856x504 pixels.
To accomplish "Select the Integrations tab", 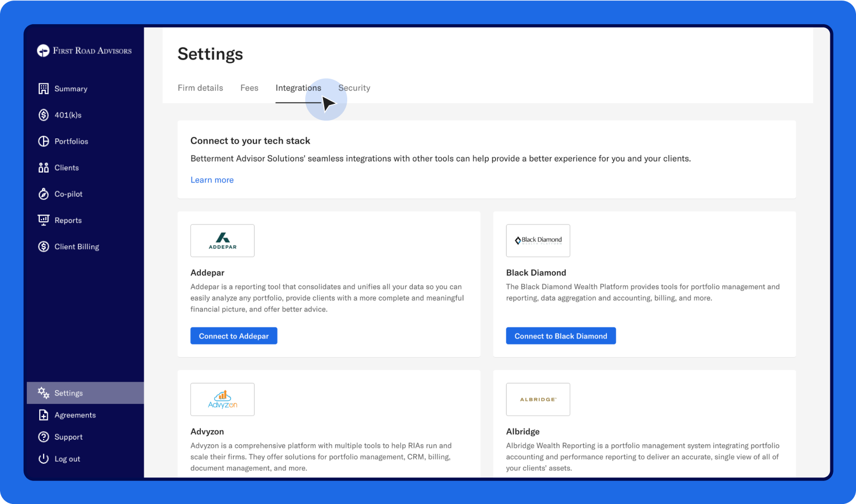I will point(298,88).
